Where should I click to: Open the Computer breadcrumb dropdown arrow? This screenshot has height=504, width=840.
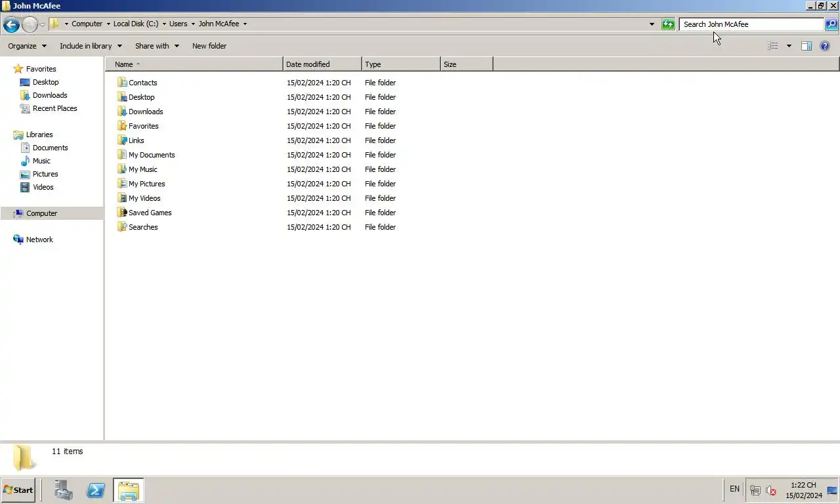point(108,24)
